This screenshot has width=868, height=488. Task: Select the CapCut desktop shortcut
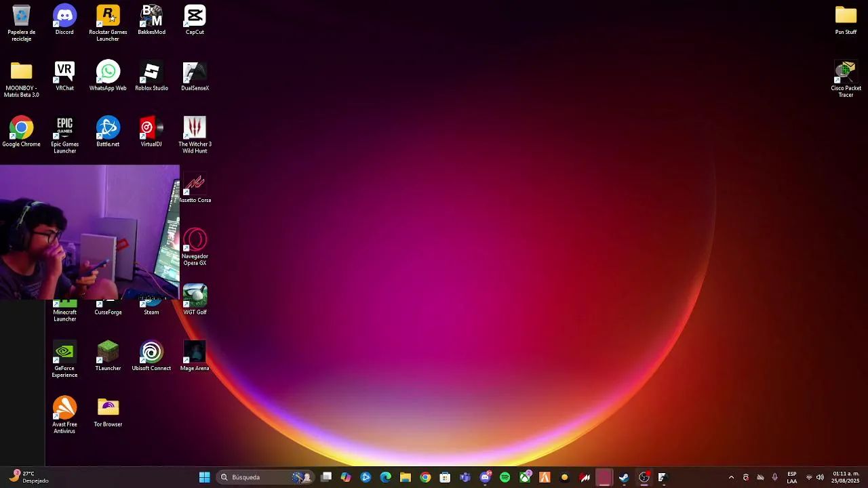point(195,20)
